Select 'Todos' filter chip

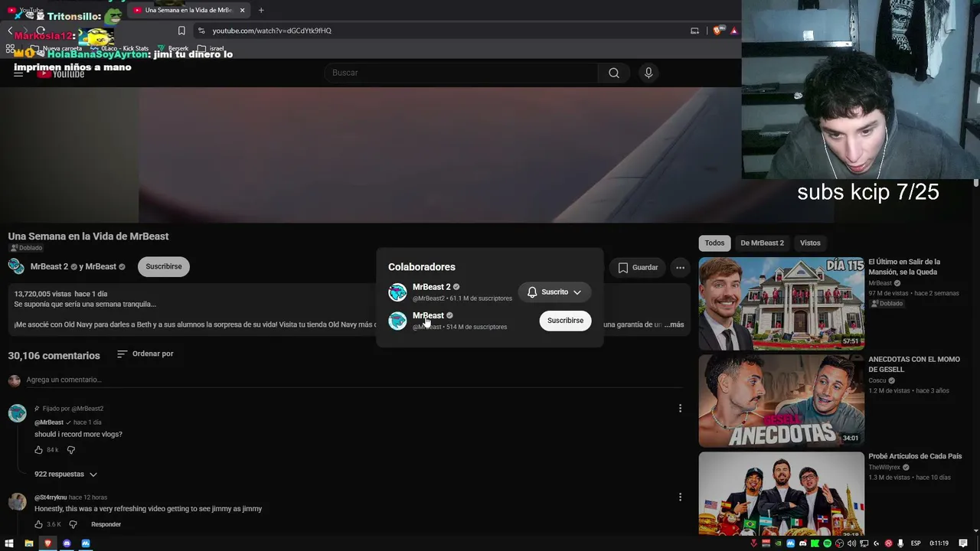click(x=714, y=243)
